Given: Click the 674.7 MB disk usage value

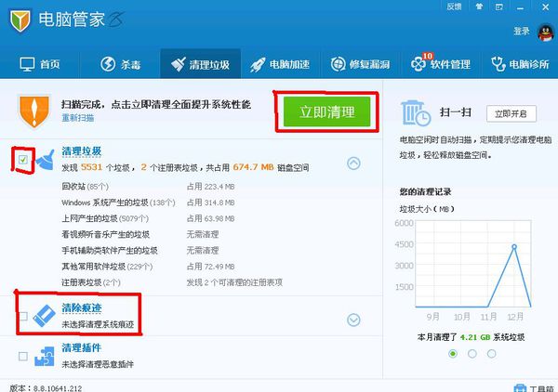Looking at the screenshot, I should (253, 167).
